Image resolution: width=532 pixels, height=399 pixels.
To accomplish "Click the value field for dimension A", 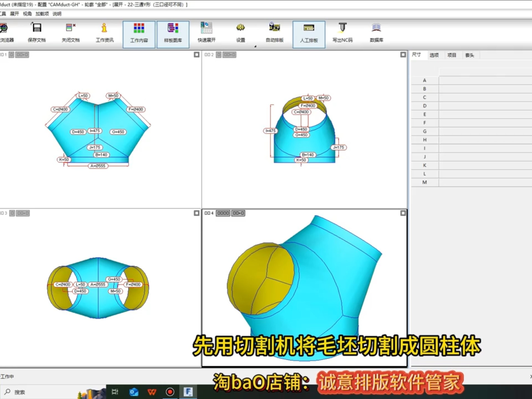I will pyautogui.click(x=485, y=80).
